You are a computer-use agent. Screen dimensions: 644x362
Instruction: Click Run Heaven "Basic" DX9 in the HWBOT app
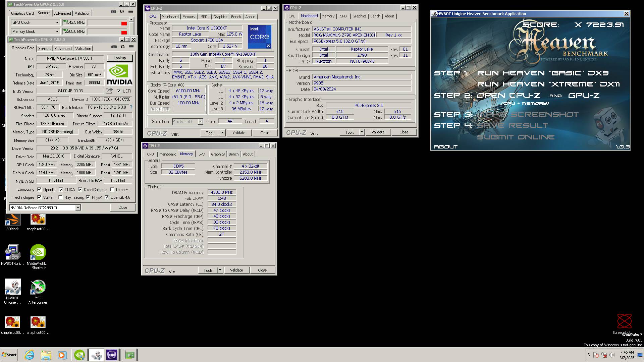pos(542,73)
